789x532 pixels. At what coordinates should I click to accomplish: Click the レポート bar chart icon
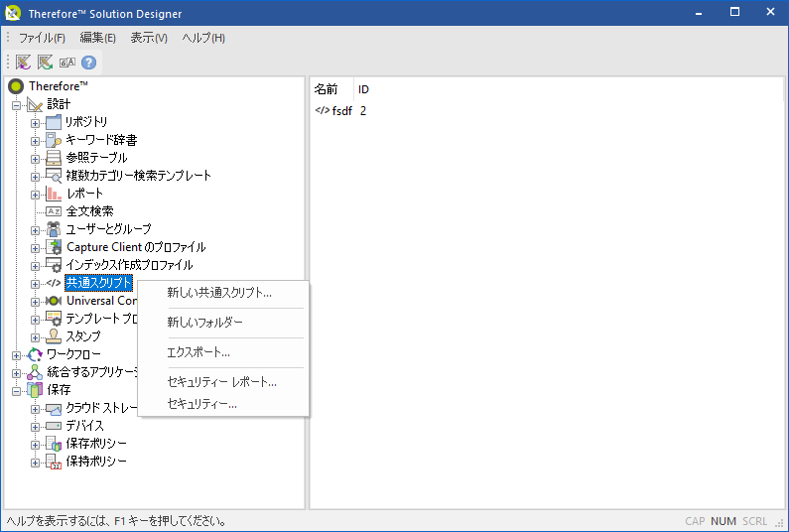[x=54, y=194]
